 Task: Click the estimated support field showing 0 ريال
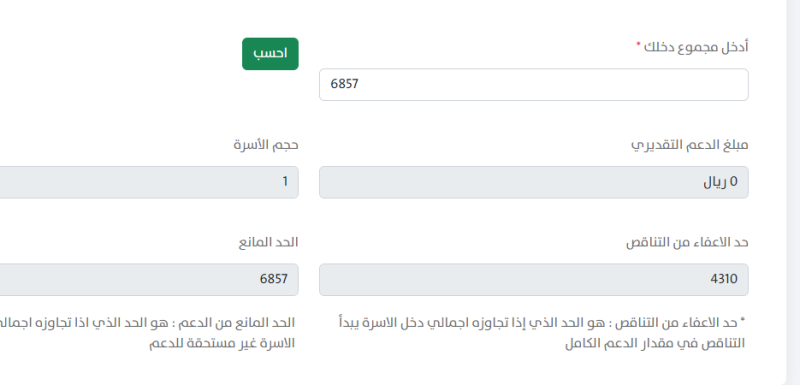pos(534,182)
